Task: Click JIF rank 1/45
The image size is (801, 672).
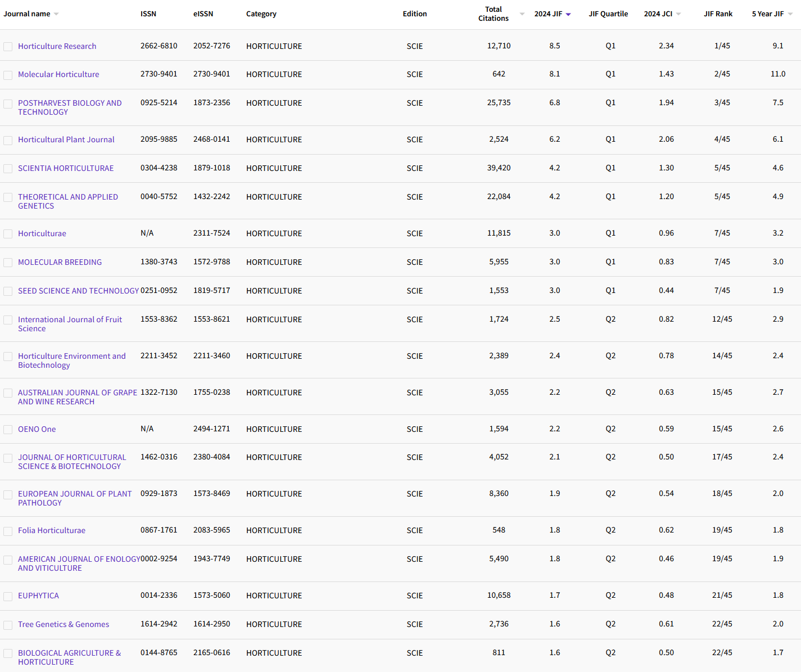Action: (x=722, y=46)
